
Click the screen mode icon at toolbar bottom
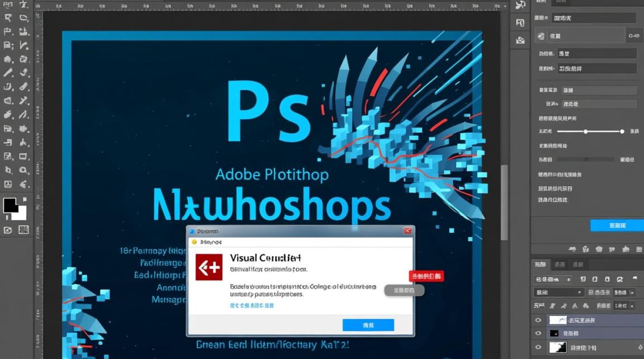23,230
